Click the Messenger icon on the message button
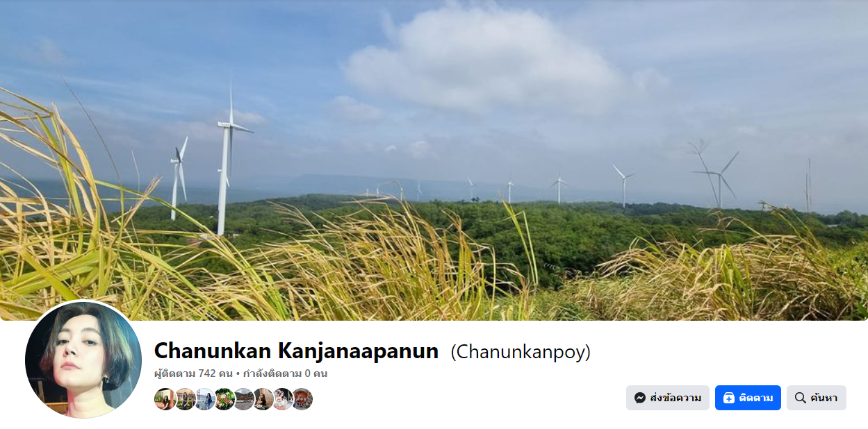Screen dimensions: 868x429 pyautogui.click(x=640, y=398)
